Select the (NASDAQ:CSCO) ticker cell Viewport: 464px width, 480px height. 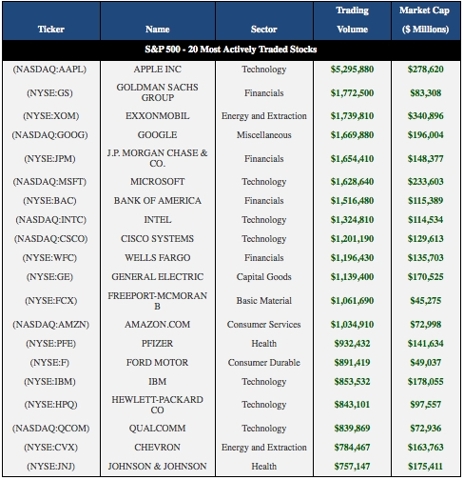[51, 239]
